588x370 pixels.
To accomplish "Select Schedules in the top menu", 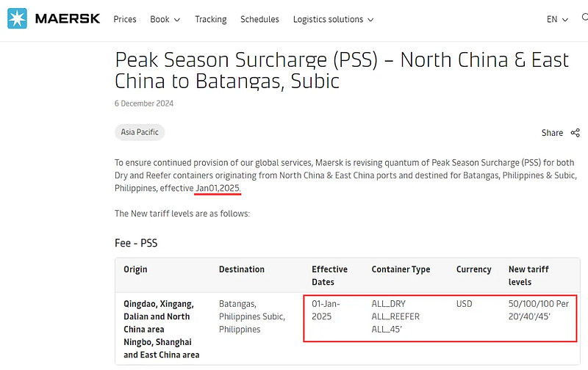I will pos(259,19).
